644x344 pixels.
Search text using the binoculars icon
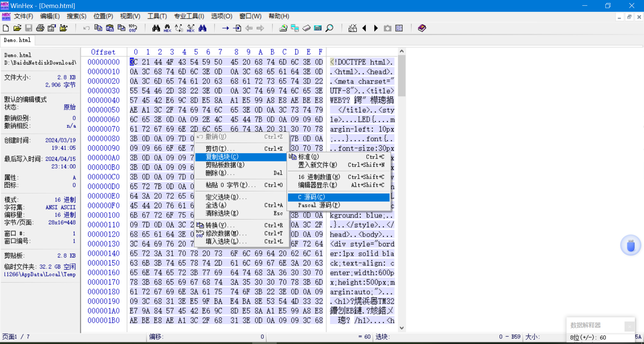click(x=156, y=28)
